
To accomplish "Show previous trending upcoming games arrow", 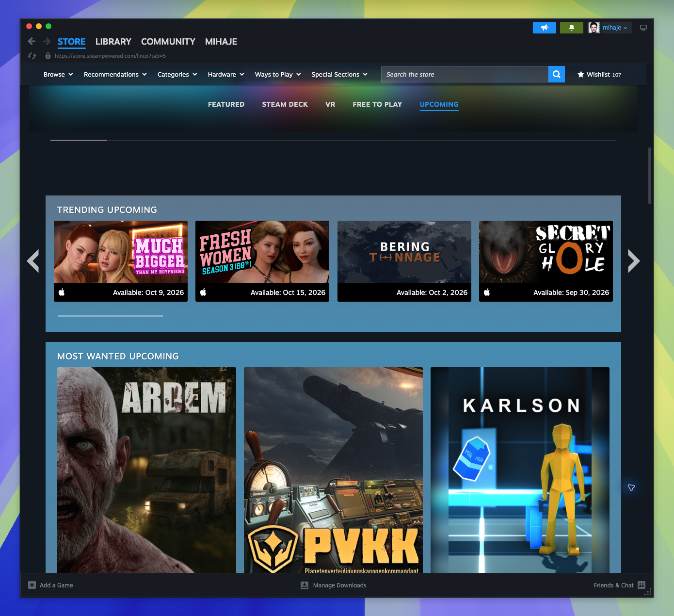I will point(33,261).
